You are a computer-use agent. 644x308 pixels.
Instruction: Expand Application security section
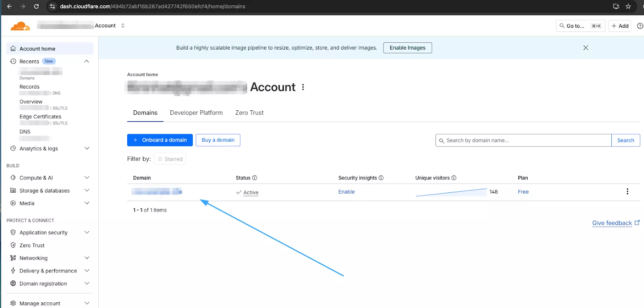pos(87,232)
